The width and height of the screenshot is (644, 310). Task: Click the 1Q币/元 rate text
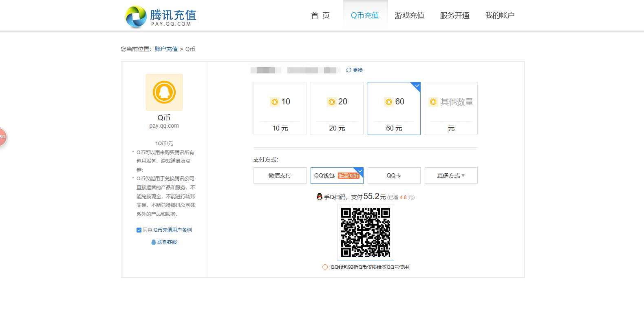point(164,144)
